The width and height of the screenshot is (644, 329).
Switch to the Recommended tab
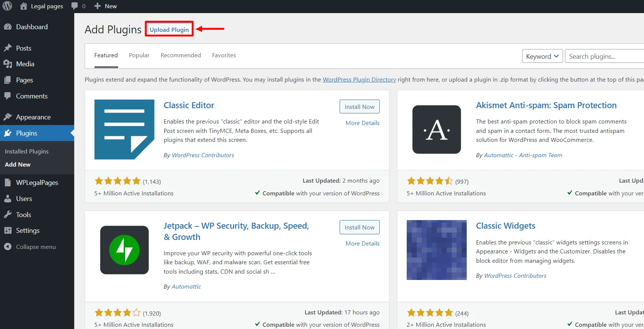pos(181,55)
